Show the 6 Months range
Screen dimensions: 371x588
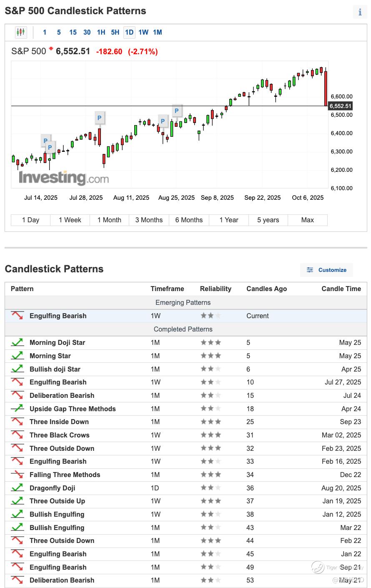click(x=189, y=220)
